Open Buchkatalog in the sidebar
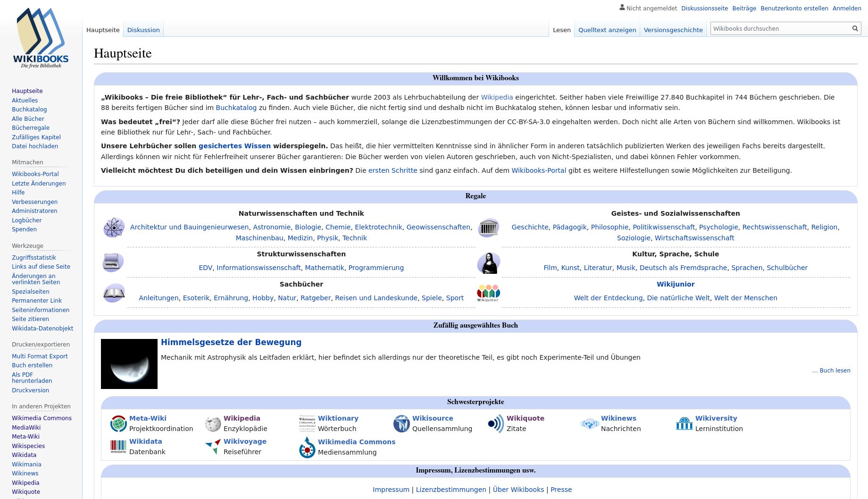Screen dimensions: 868x499 29,110
